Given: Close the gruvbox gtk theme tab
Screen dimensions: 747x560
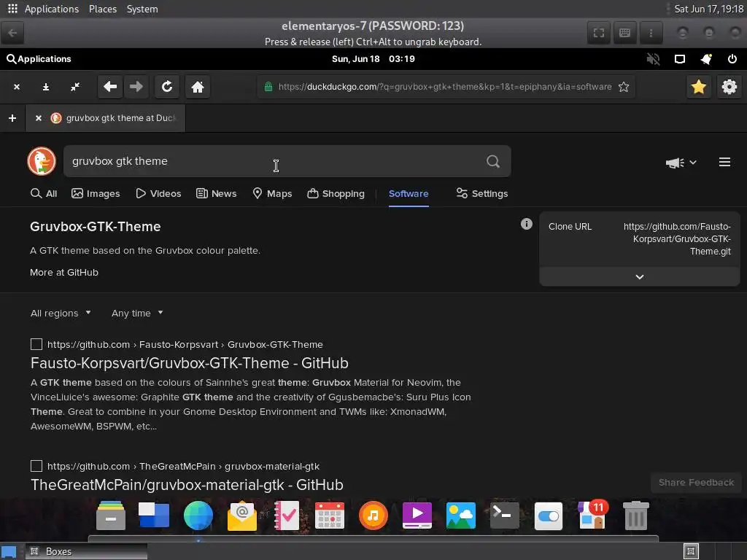Looking at the screenshot, I should [x=39, y=118].
